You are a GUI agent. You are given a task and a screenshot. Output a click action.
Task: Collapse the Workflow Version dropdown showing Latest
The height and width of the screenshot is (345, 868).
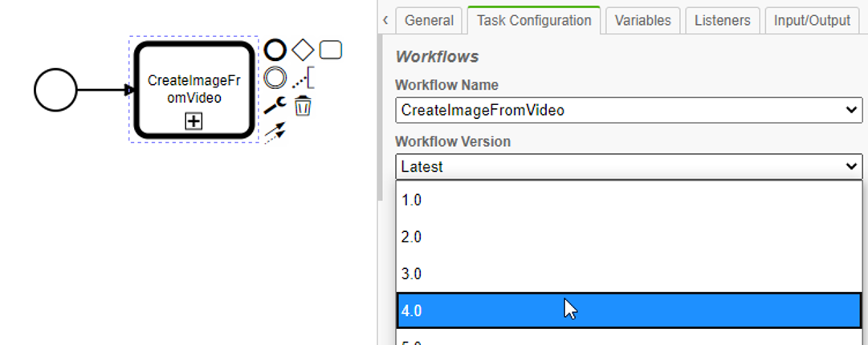coord(629,166)
